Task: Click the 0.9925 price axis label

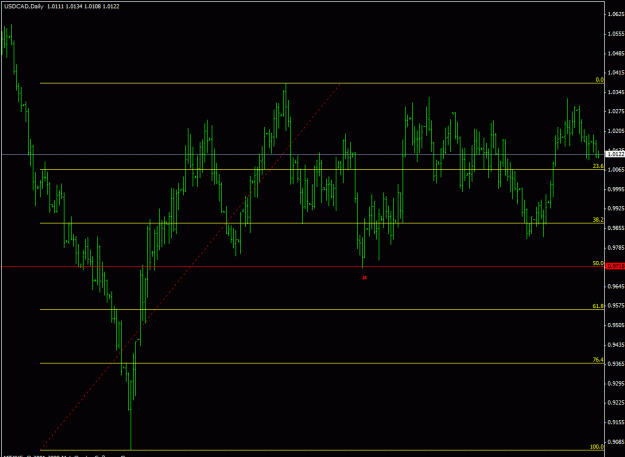Action: click(615, 208)
